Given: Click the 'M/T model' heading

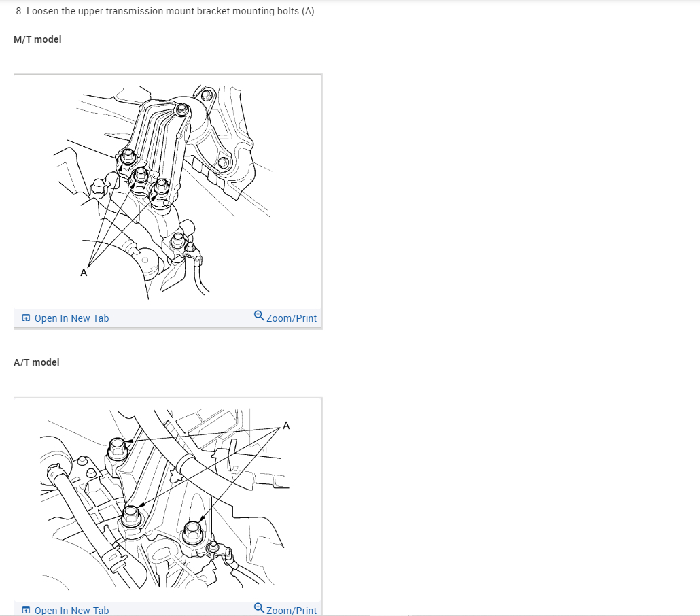Looking at the screenshot, I should [x=37, y=39].
